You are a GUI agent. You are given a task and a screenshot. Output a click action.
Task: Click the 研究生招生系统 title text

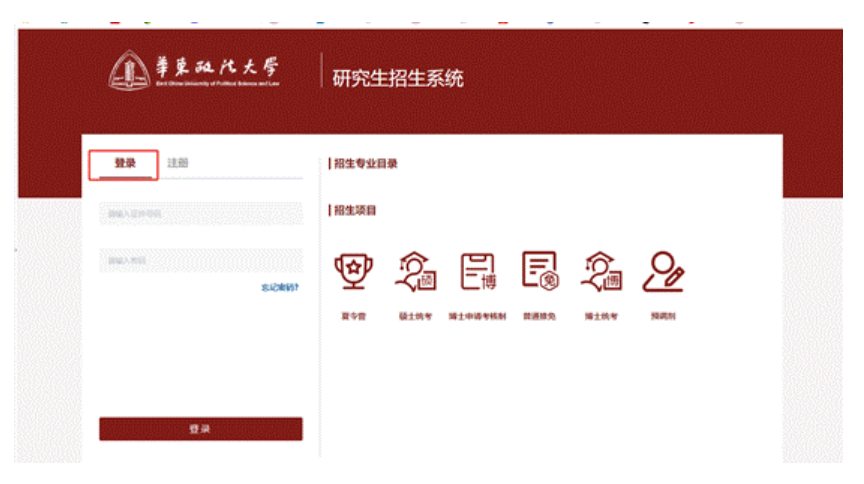[397, 78]
